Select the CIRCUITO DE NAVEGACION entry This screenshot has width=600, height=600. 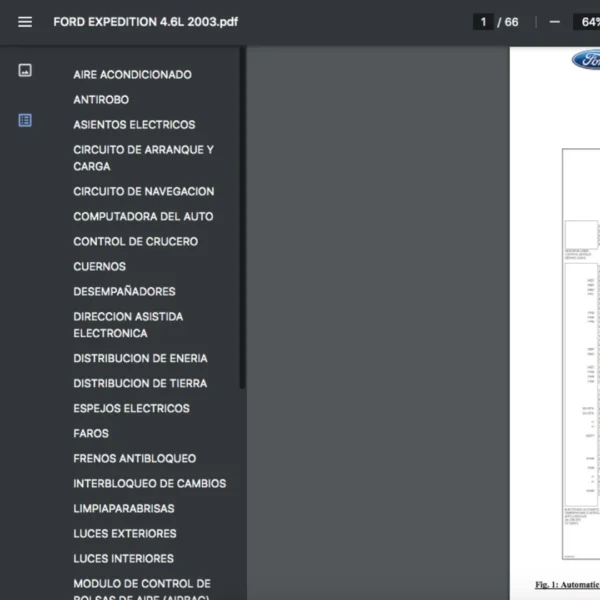pos(143,191)
